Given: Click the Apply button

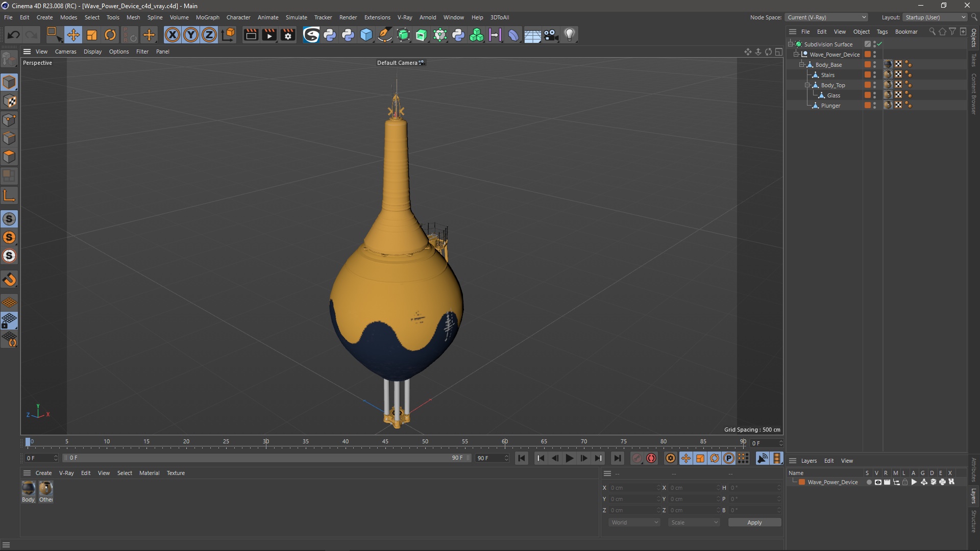Looking at the screenshot, I should [754, 522].
